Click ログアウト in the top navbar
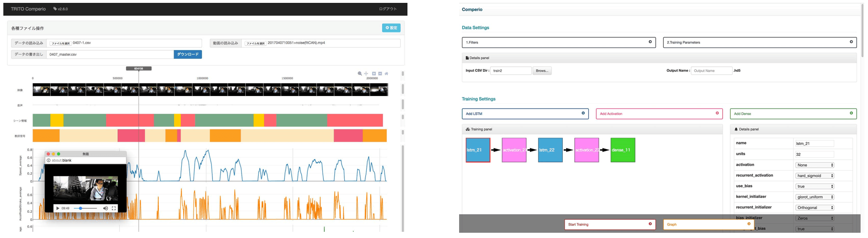 coord(387,9)
